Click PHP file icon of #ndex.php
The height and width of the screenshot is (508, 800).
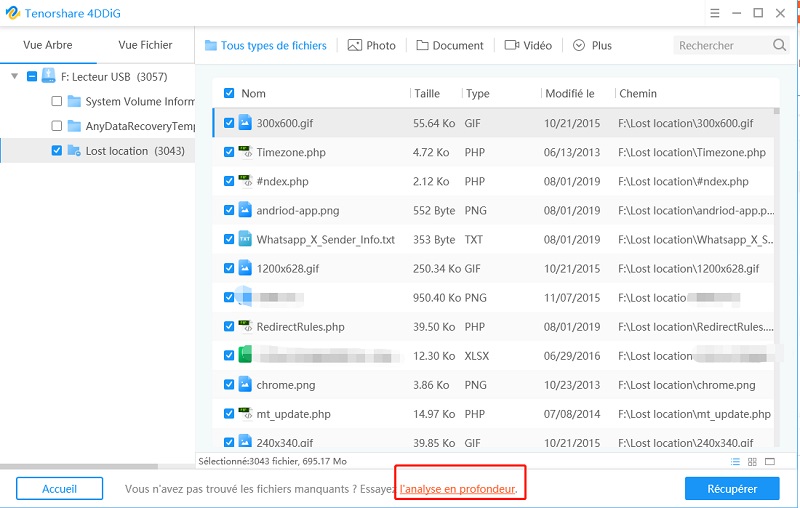pyautogui.click(x=245, y=181)
